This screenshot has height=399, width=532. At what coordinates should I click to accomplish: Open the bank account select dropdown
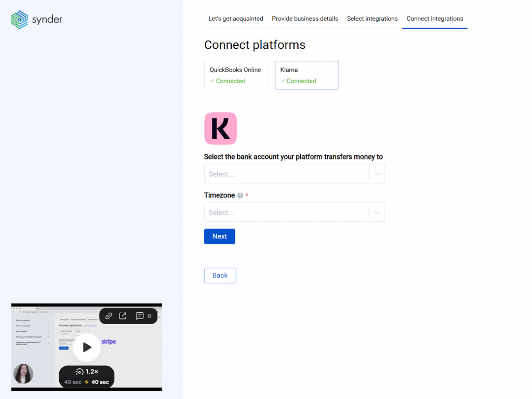[286, 174]
